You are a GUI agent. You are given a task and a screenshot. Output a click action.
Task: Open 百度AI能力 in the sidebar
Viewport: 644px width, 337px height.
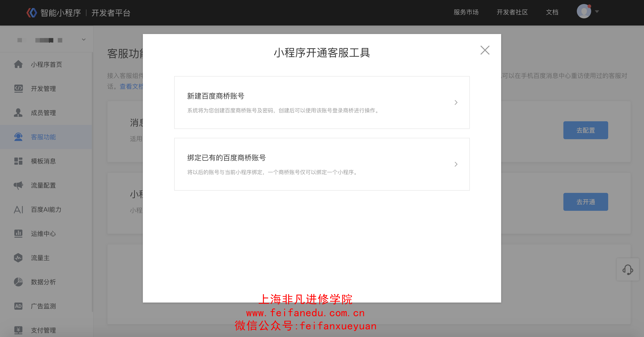(46, 209)
